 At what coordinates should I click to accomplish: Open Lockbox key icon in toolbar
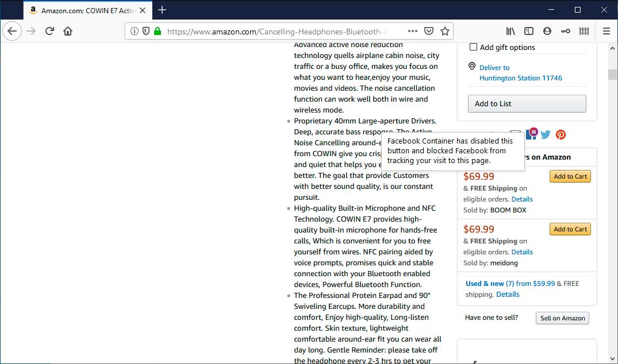coord(566,31)
